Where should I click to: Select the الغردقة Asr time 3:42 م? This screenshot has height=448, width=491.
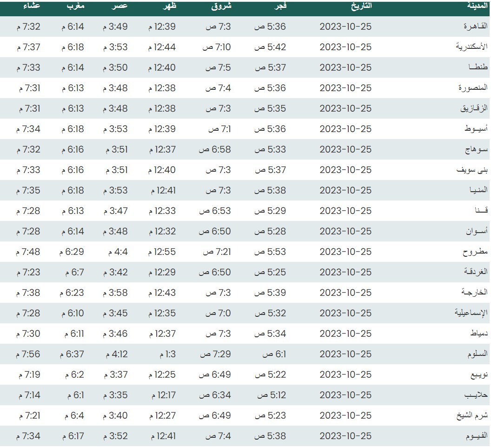(x=115, y=272)
